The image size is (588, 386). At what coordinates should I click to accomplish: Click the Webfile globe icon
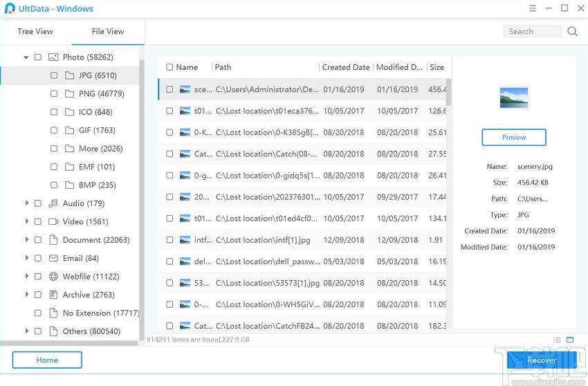click(x=53, y=277)
